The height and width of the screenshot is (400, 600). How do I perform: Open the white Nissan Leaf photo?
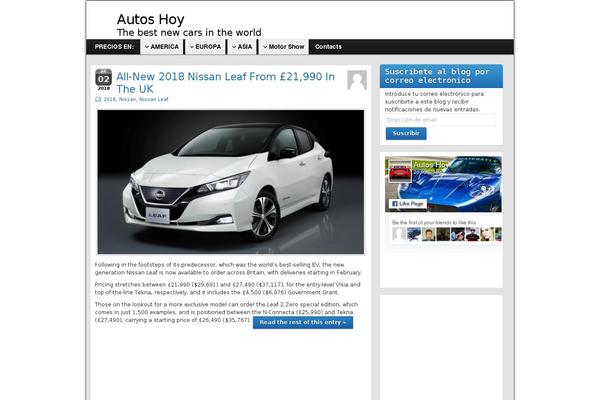(x=231, y=182)
